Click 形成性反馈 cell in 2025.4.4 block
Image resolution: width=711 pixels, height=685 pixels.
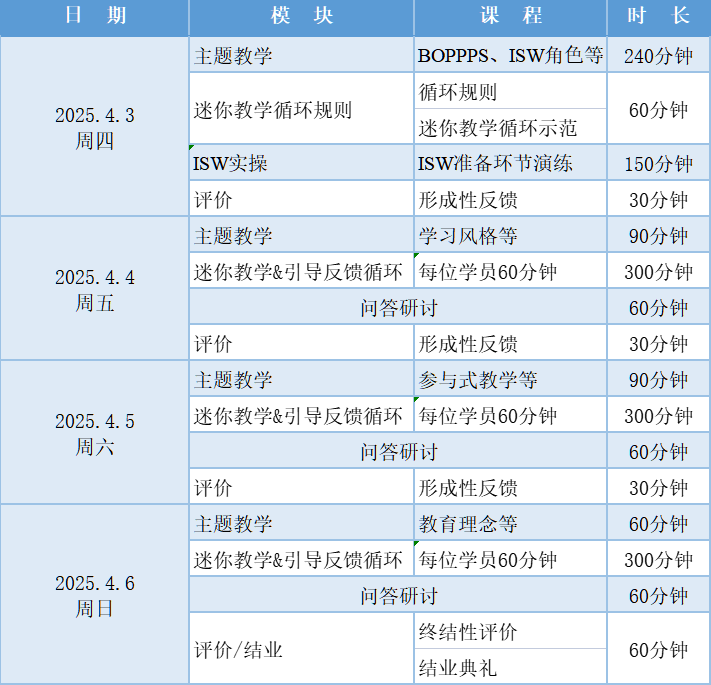pos(511,342)
